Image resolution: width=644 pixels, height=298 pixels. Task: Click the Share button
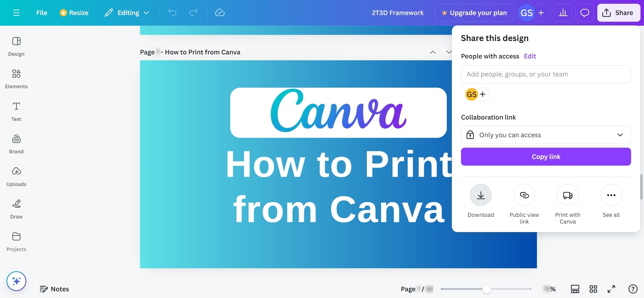619,13
